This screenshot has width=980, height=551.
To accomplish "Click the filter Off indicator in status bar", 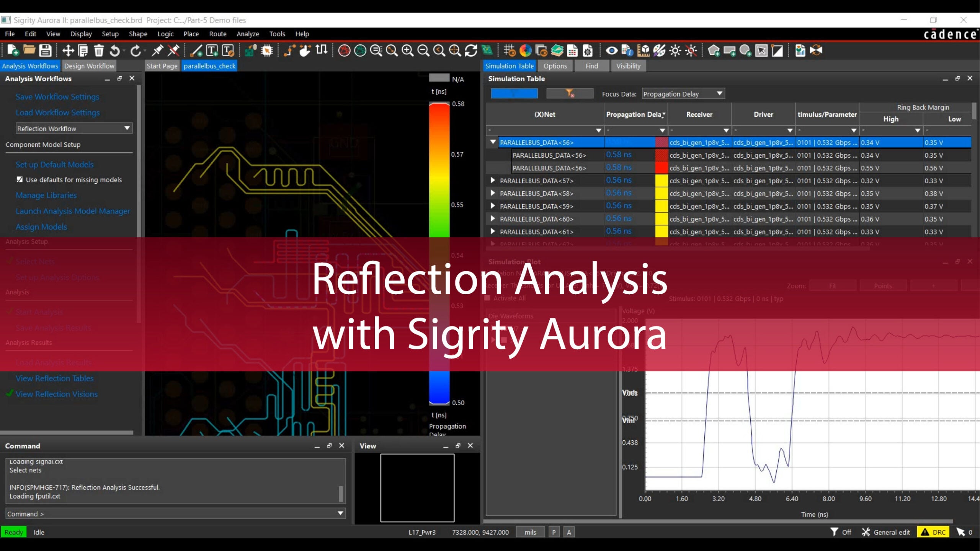I will [841, 532].
